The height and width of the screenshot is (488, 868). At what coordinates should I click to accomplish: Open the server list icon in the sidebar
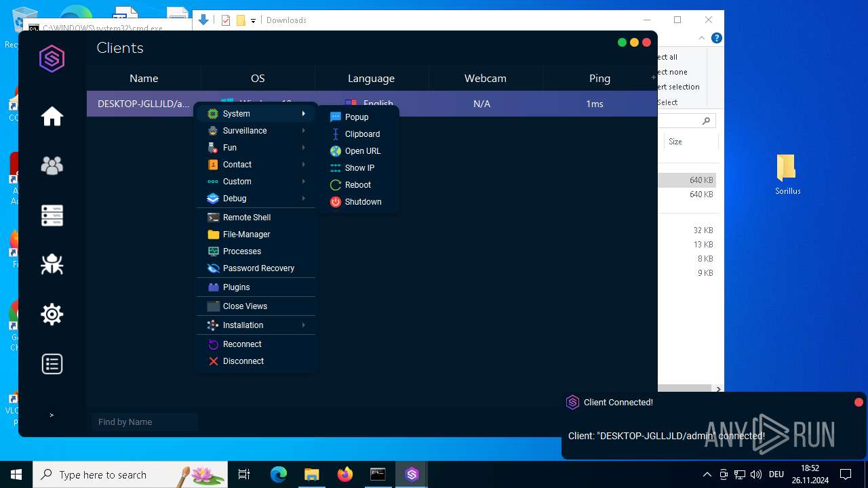pyautogui.click(x=52, y=216)
